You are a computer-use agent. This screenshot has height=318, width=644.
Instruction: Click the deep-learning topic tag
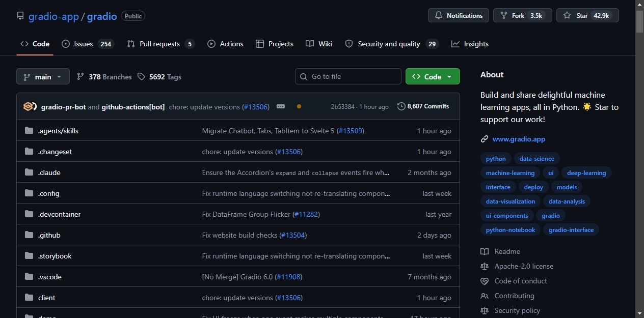(586, 173)
